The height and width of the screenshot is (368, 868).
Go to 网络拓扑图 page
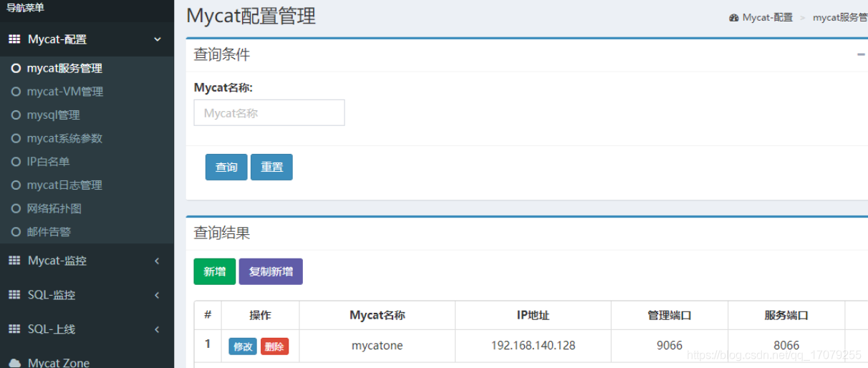pos(54,208)
